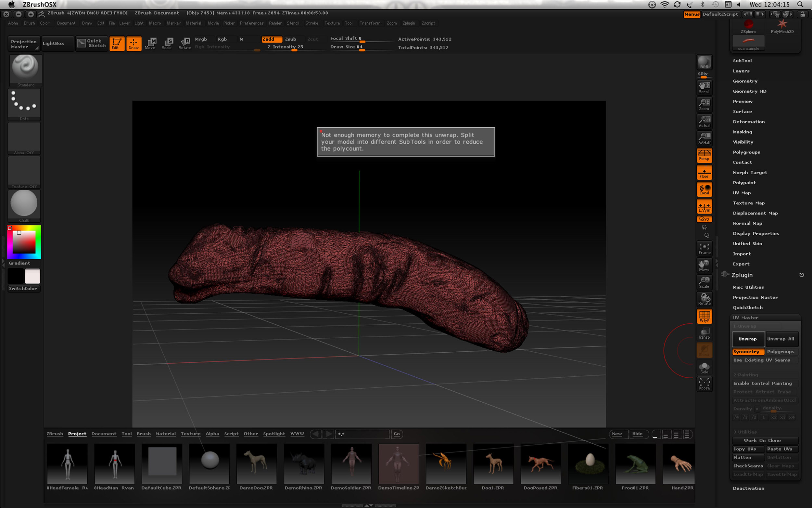
Task: Toggle PolyF polyframe display
Action: 704,317
